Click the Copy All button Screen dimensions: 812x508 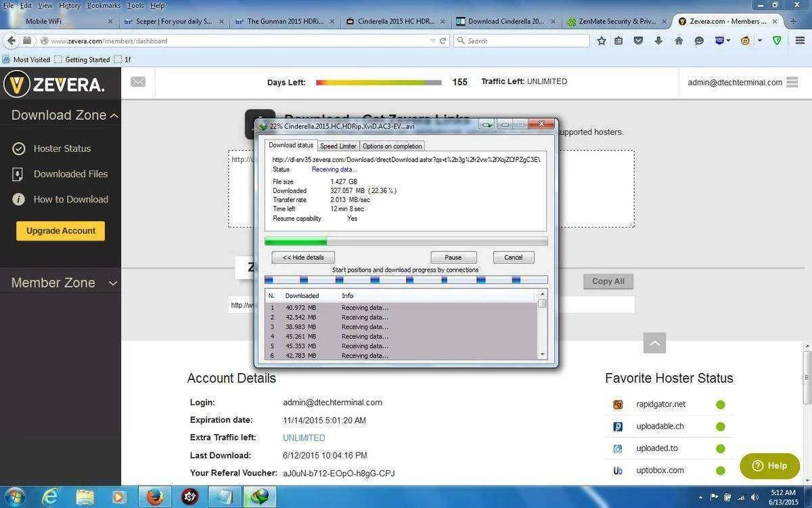click(x=608, y=281)
